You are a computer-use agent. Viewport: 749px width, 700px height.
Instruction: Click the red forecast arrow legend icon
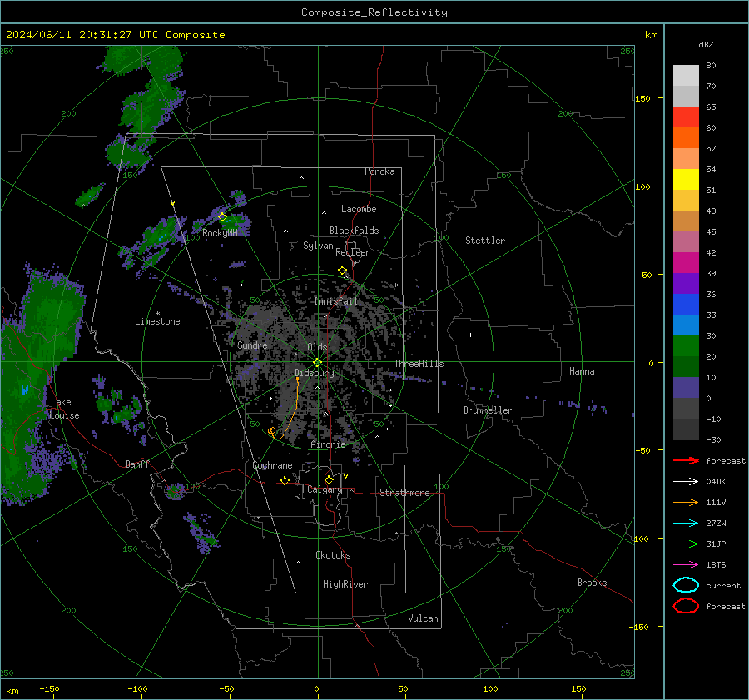click(x=686, y=460)
